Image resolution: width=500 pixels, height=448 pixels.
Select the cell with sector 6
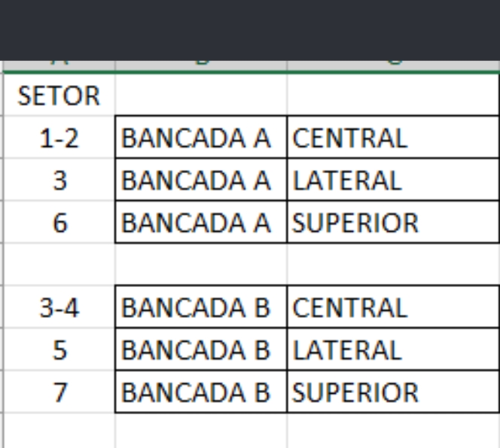[x=59, y=222]
